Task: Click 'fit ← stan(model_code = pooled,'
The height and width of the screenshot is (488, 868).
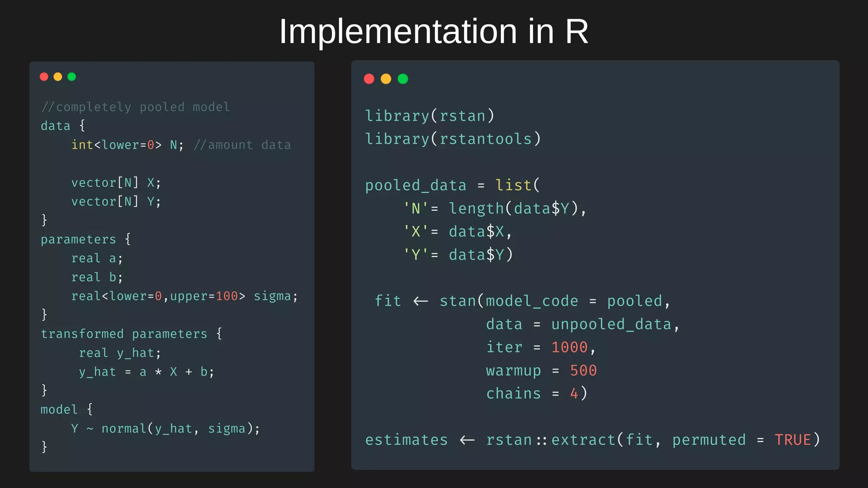Action: click(x=523, y=301)
